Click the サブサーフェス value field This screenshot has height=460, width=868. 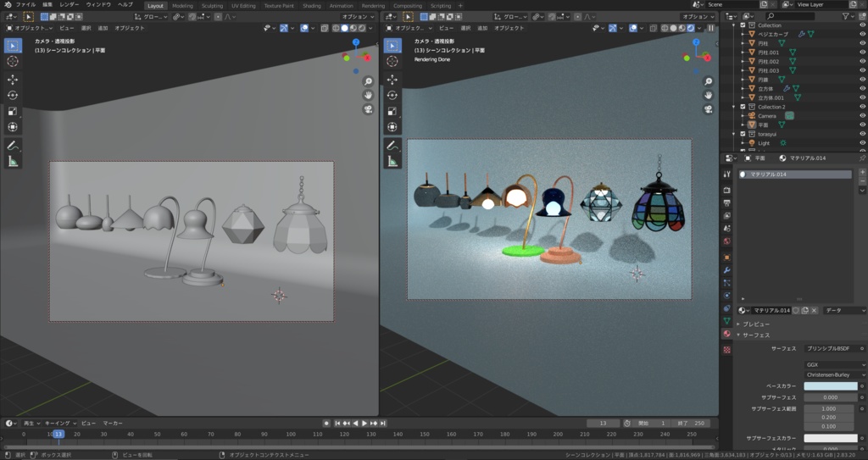830,397
